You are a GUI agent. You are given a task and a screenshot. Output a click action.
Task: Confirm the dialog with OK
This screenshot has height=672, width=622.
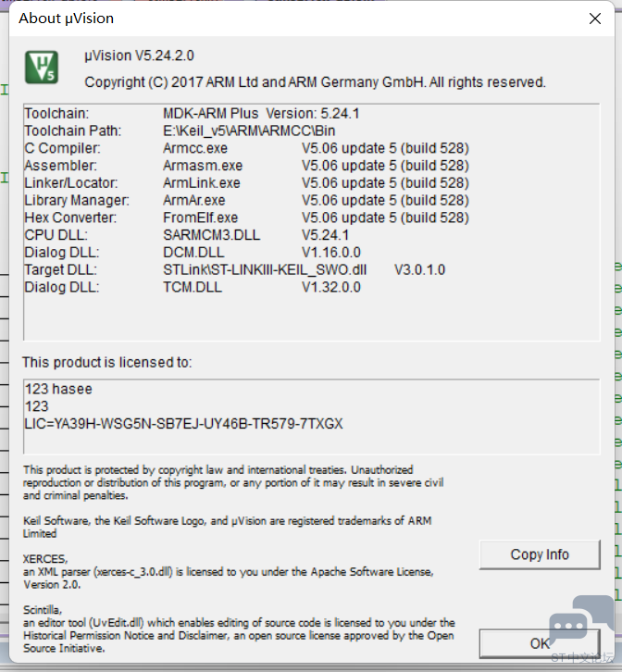point(540,643)
